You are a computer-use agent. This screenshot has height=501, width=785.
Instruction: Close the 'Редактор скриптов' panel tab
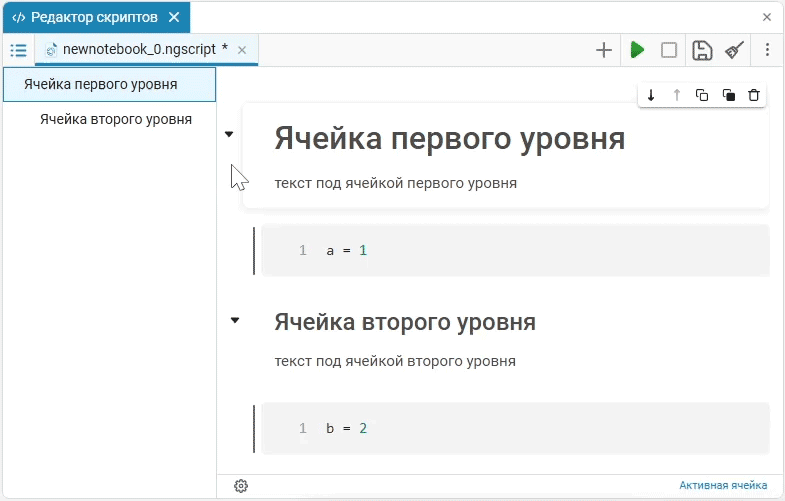(174, 18)
